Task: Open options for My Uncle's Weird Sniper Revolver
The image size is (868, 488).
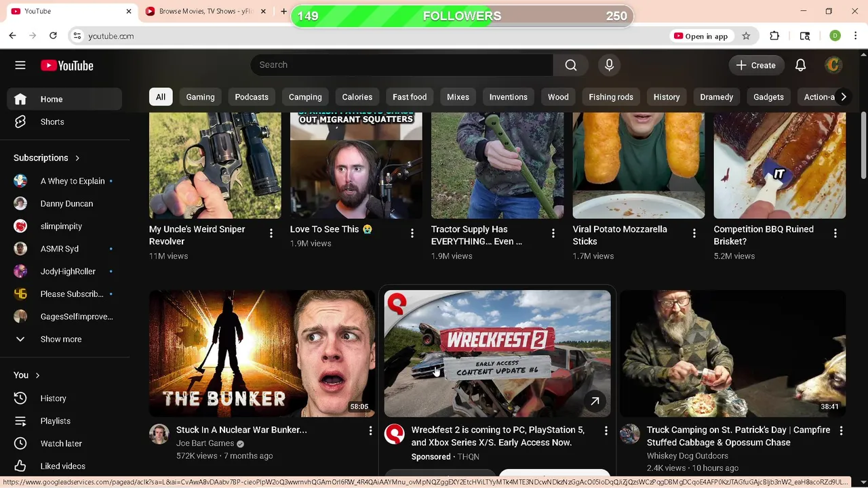Action: pyautogui.click(x=271, y=233)
